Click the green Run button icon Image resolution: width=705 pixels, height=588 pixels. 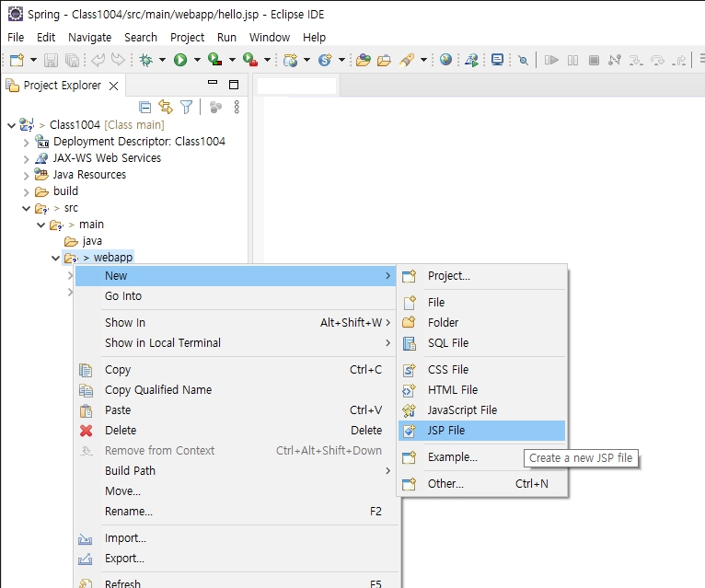(180, 60)
